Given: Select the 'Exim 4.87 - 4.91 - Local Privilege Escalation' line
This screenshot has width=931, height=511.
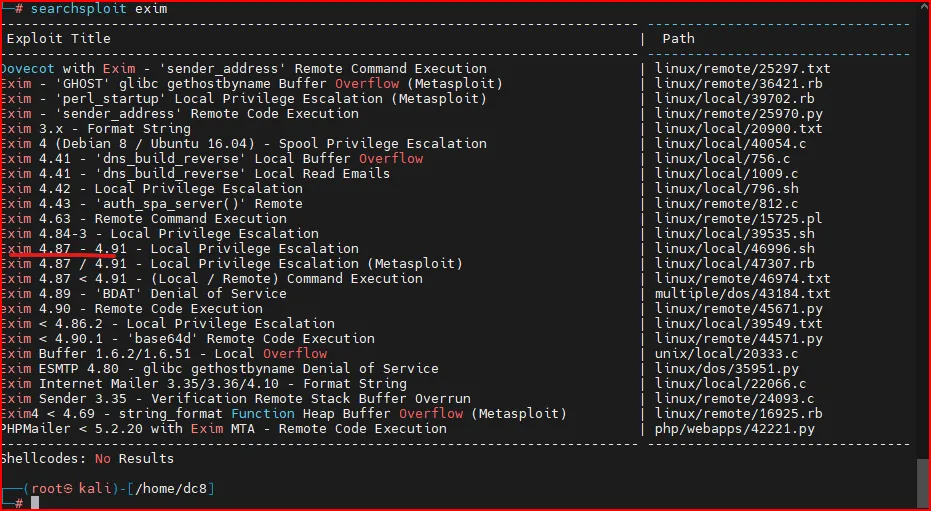Looking at the screenshot, I should [180, 249].
